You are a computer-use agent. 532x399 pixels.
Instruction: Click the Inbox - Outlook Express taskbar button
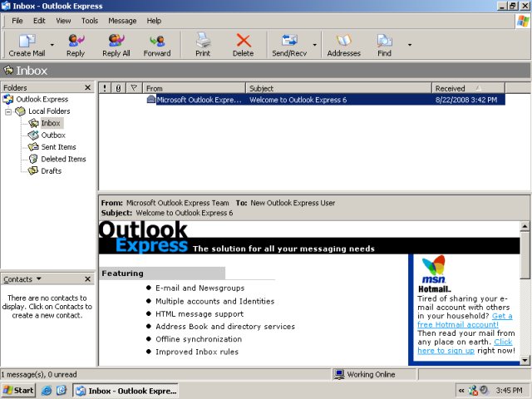click(126, 391)
